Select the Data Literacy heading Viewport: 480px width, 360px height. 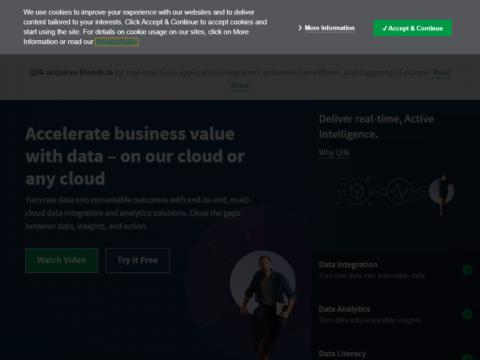coord(342,354)
